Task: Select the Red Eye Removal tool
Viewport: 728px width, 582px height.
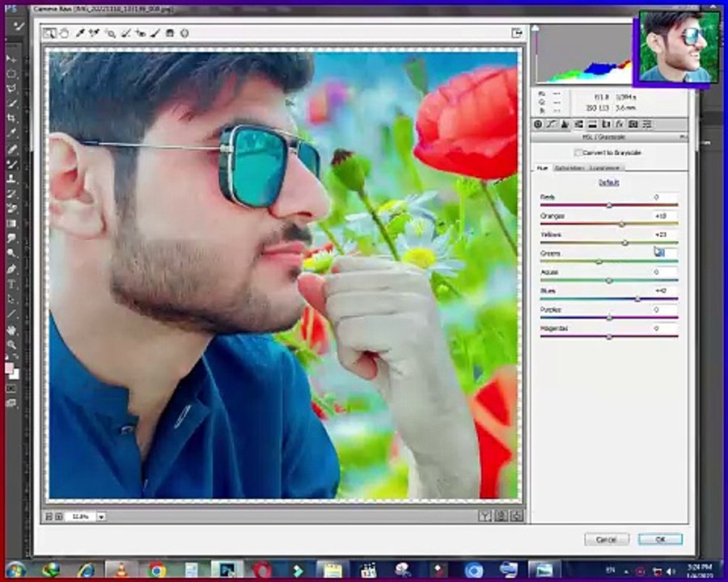Action: 140,33
